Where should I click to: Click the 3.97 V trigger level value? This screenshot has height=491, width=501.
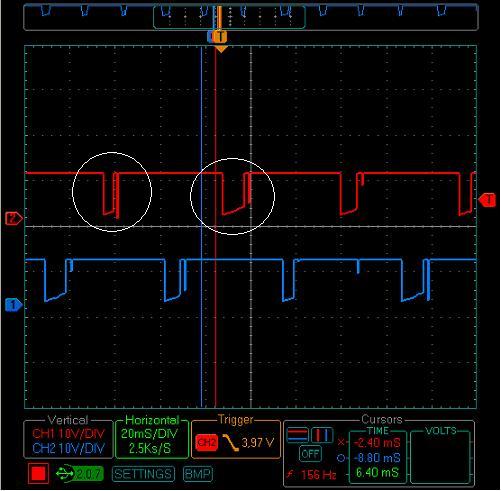tap(258, 443)
